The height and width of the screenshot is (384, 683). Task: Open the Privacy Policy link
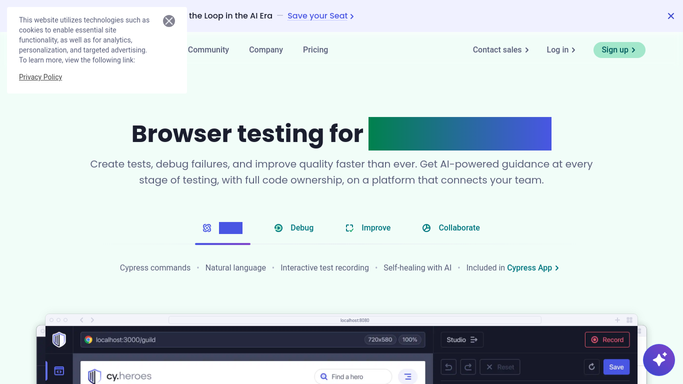point(41,77)
